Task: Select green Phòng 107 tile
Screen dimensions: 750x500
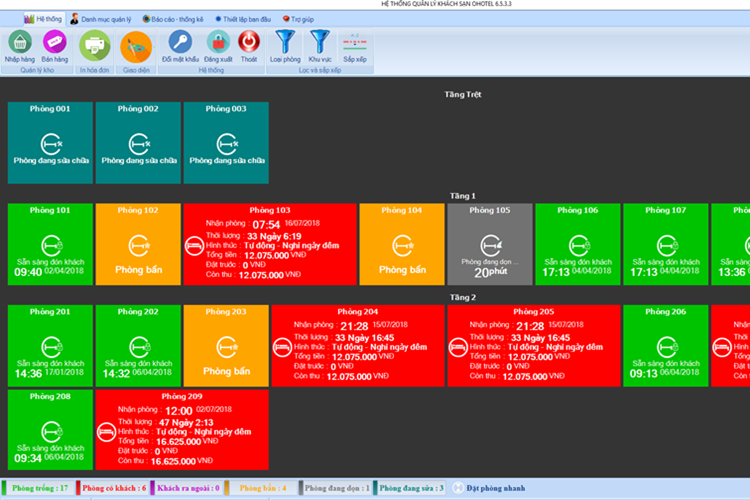Action: 666,244
